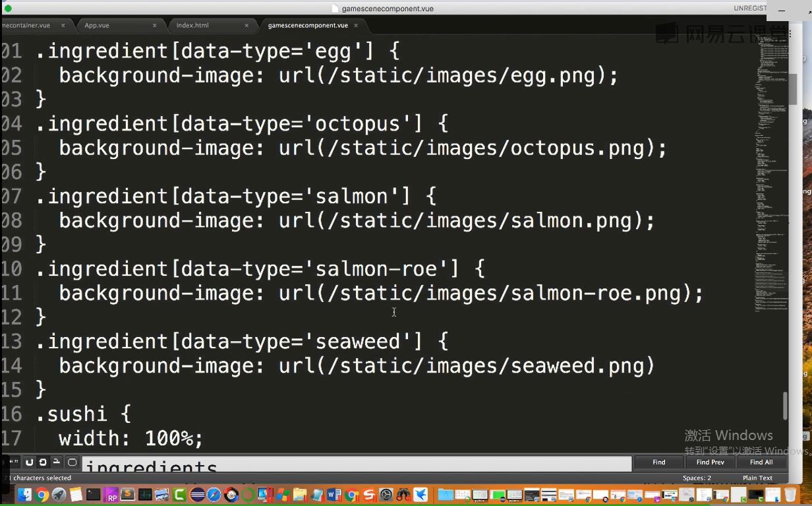The width and height of the screenshot is (812, 506).
Task: Click the green ring icon in dock
Action: [248, 495]
